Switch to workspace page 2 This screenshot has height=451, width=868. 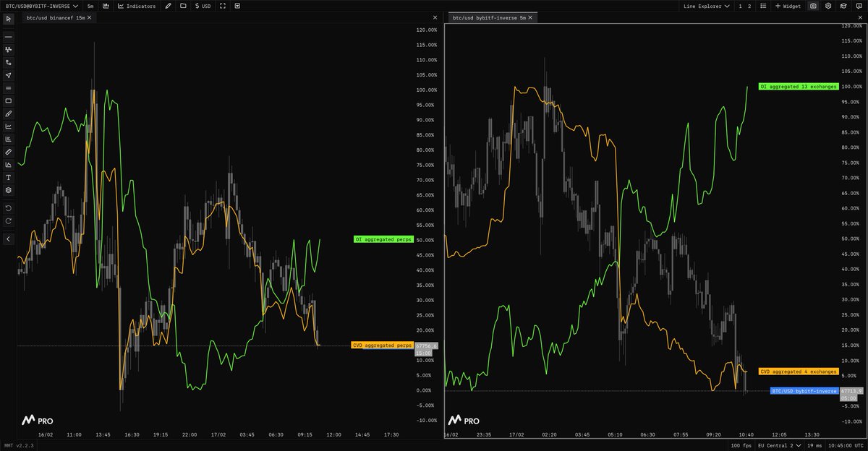749,6
